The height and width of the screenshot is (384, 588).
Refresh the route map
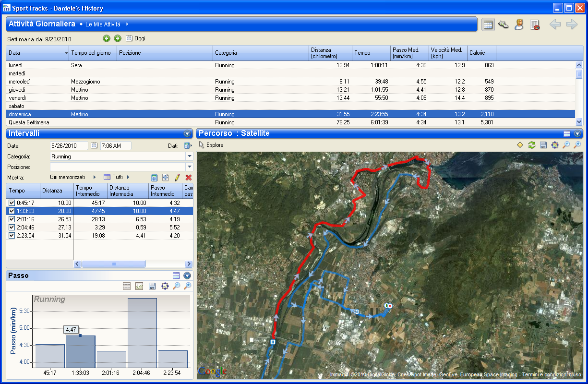531,144
